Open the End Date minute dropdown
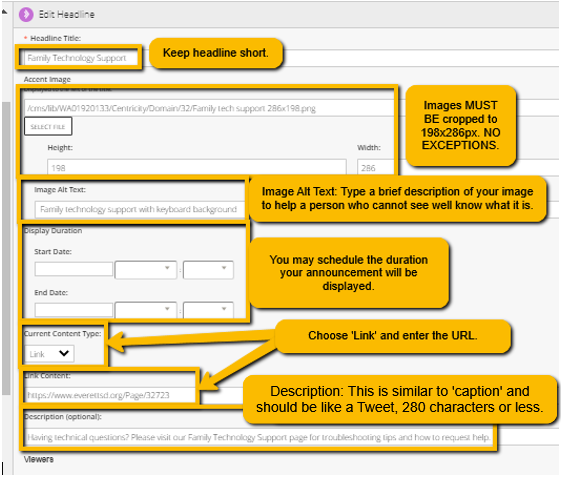The width and height of the screenshot is (561, 479). click(x=208, y=310)
